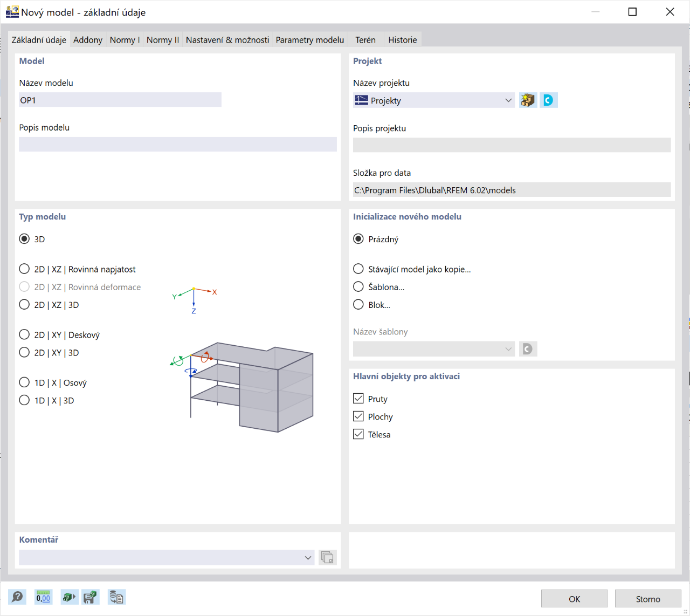This screenshot has height=616, width=690.
Task: Select Základní údaje tab
Action: (39, 40)
